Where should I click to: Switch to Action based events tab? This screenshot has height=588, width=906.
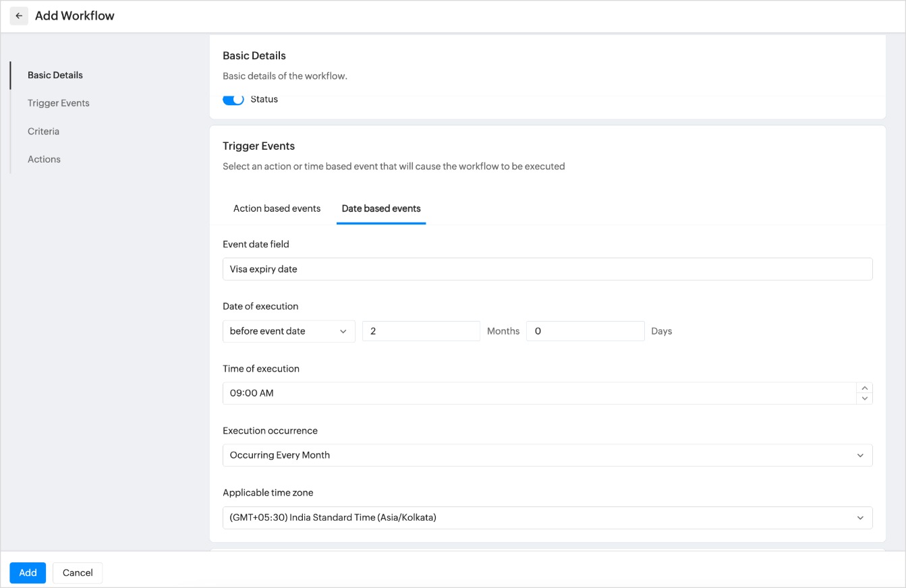point(277,208)
